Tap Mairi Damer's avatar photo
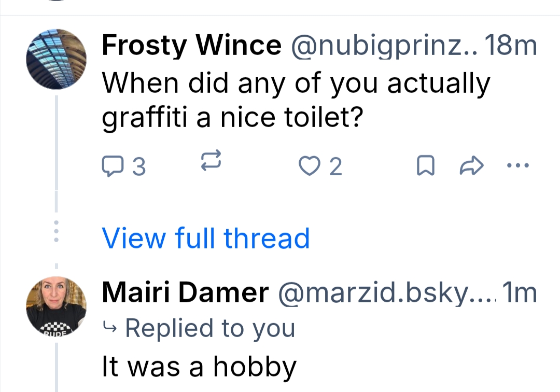 56,306
